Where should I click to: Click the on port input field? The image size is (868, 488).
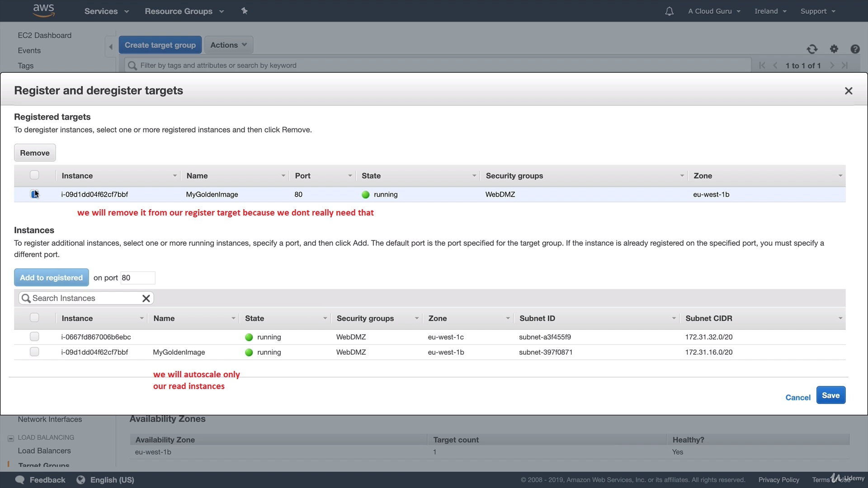pos(138,278)
